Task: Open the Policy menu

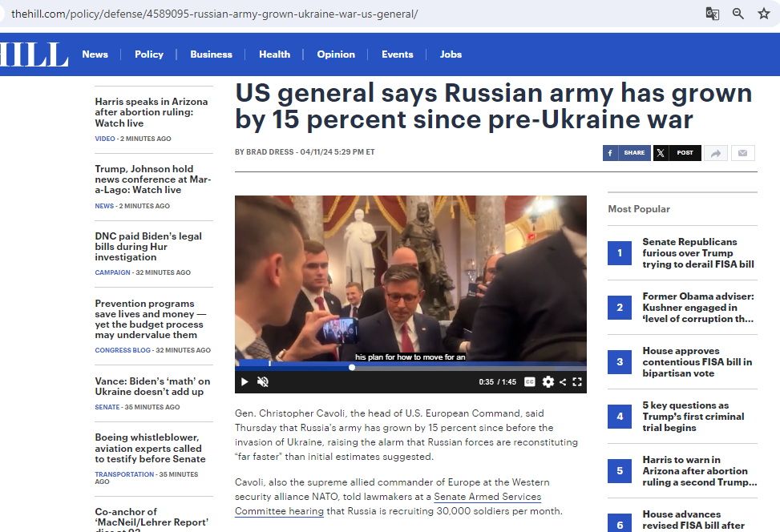Action: click(149, 54)
